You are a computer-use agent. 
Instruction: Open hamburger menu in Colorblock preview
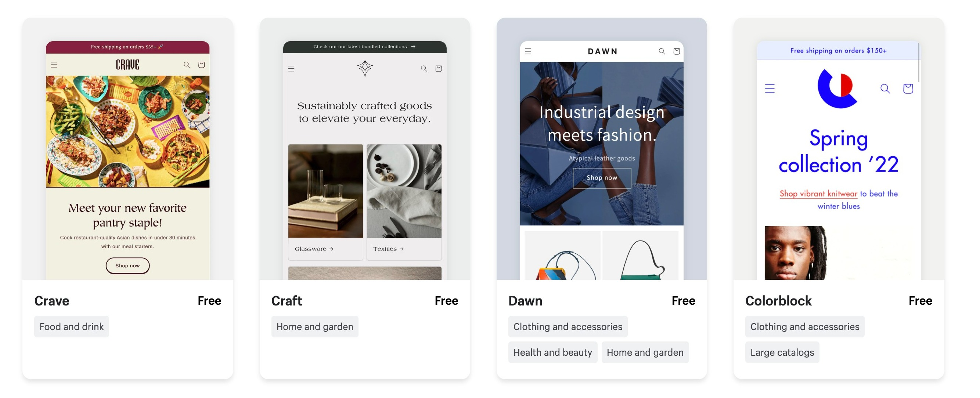point(770,88)
